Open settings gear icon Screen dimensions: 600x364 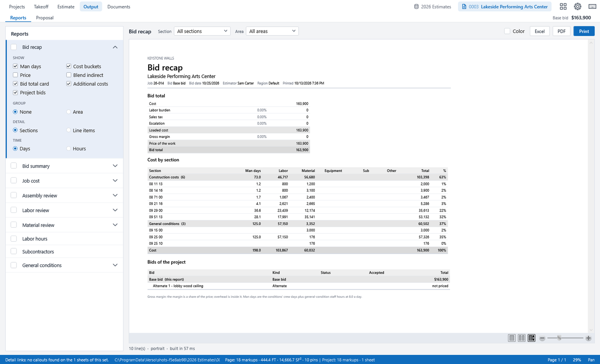(578, 6)
